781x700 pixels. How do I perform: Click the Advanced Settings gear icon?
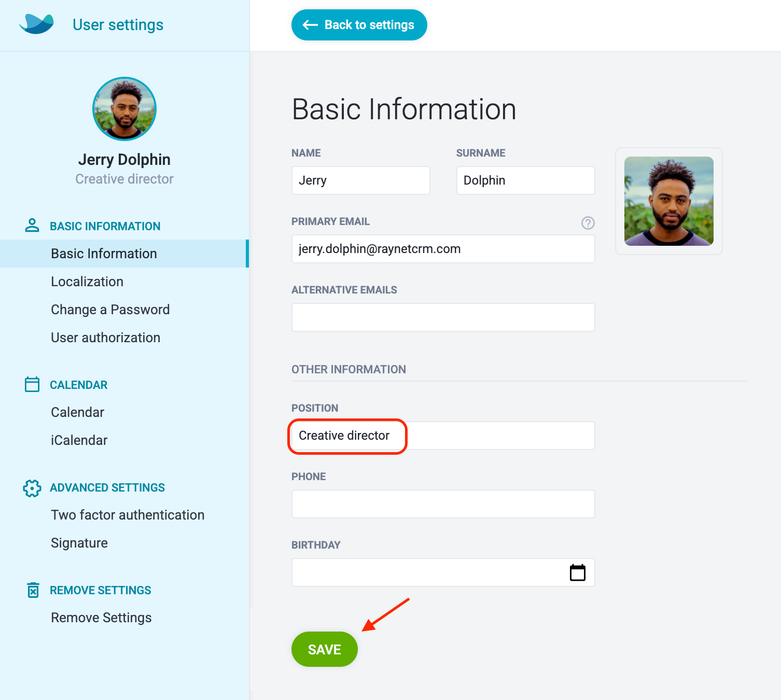pyautogui.click(x=32, y=488)
